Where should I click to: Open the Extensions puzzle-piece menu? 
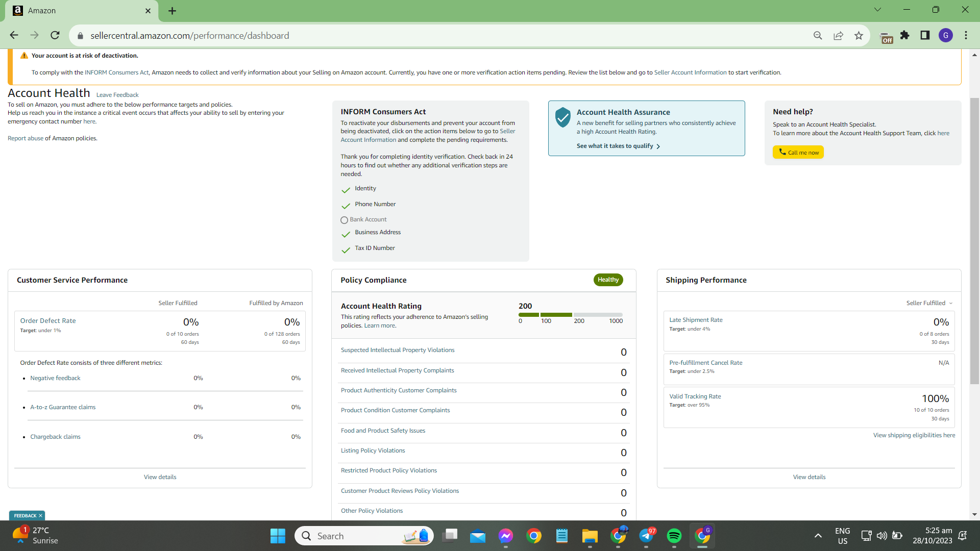pyautogui.click(x=905, y=35)
